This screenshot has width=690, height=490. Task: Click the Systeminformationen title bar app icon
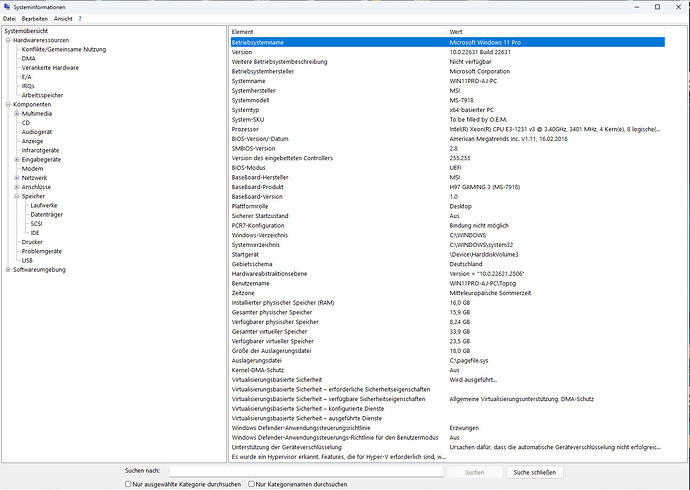pos(8,6)
